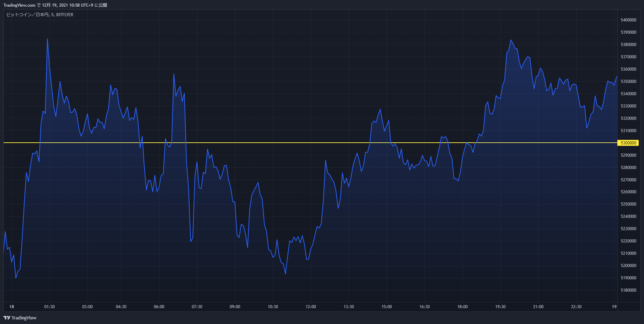Click the 19 date label on time axis
Viewport: 644px width, 324px height.
pos(614,307)
